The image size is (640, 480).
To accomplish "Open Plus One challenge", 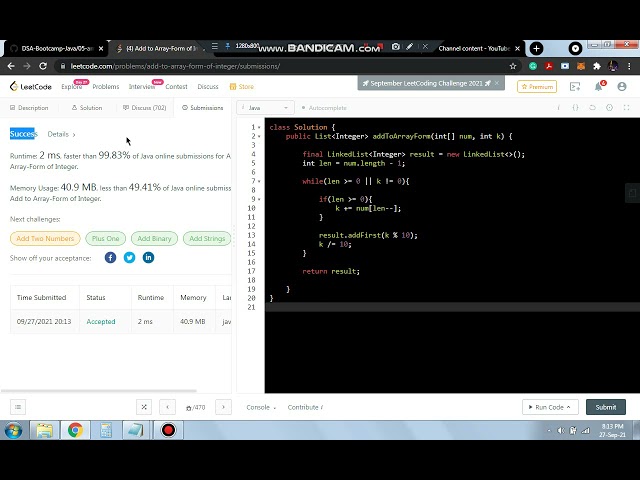I will [105, 238].
